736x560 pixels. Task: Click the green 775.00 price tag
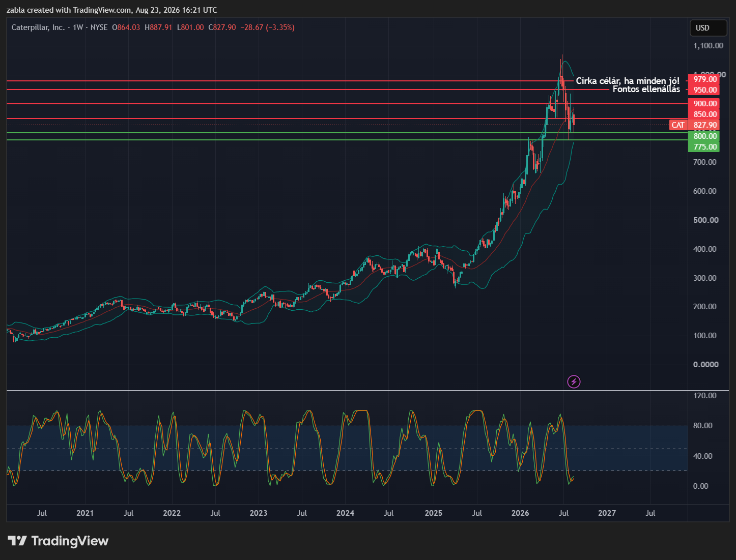coord(704,147)
